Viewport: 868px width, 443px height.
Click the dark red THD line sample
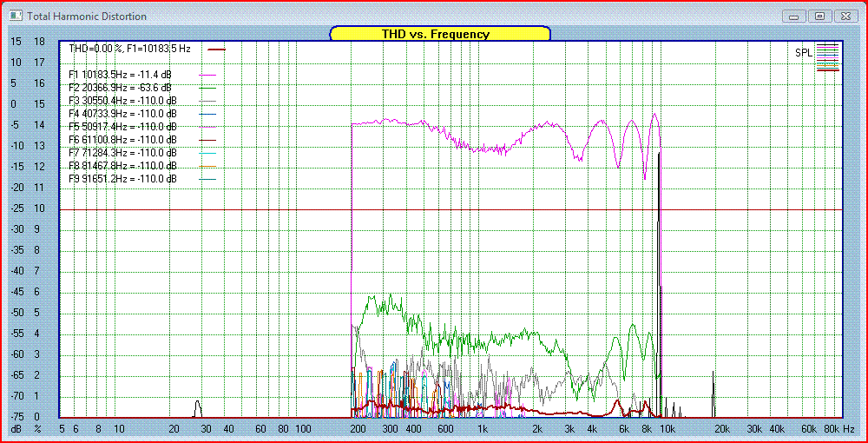(x=217, y=50)
